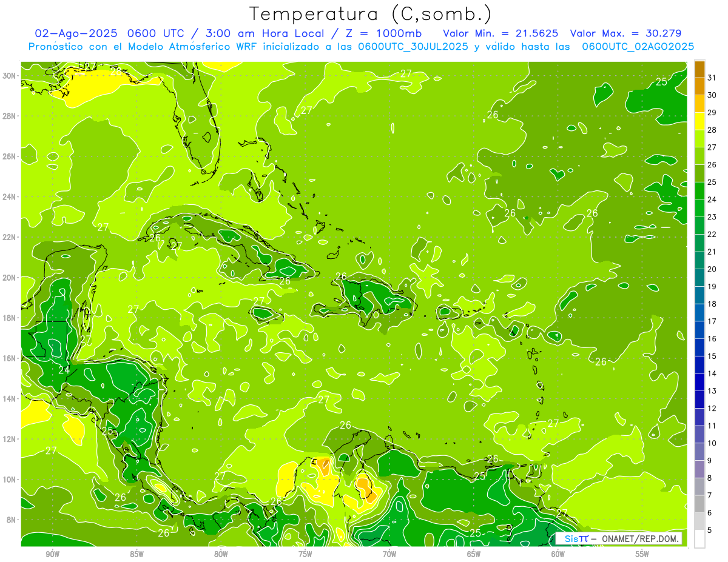Click the color bar segment between 19 and 20

[699, 278]
